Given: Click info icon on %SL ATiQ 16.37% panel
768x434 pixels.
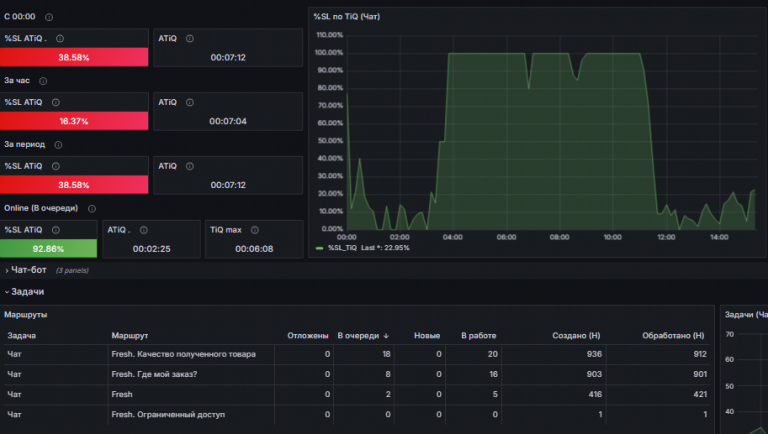Looking at the screenshot, I should click(x=56, y=102).
